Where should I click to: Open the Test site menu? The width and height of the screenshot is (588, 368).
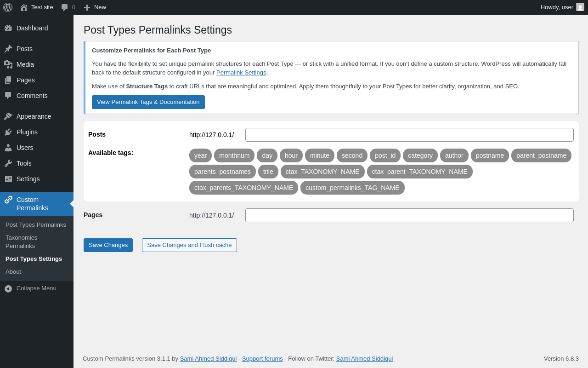pos(37,7)
